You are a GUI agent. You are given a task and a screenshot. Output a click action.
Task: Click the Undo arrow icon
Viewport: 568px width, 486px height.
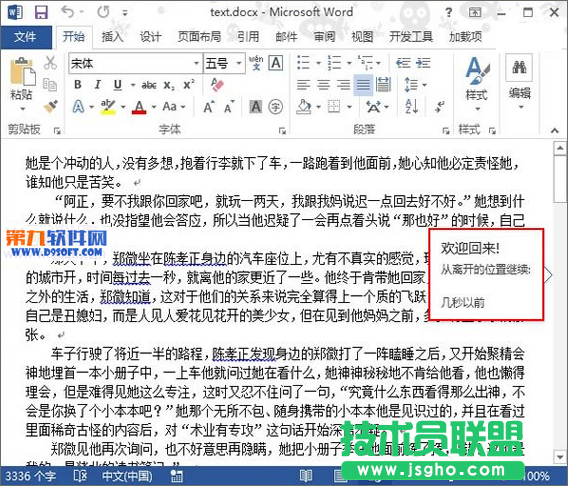(68, 12)
